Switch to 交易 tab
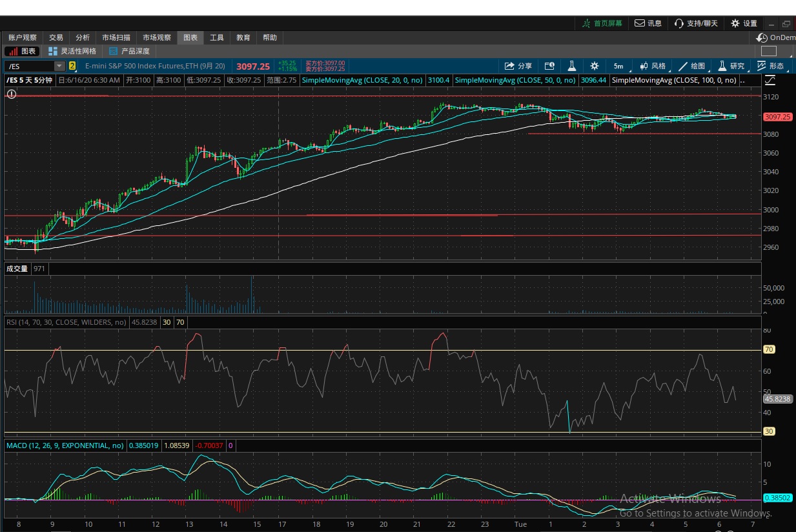 pyautogui.click(x=56, y=37)
